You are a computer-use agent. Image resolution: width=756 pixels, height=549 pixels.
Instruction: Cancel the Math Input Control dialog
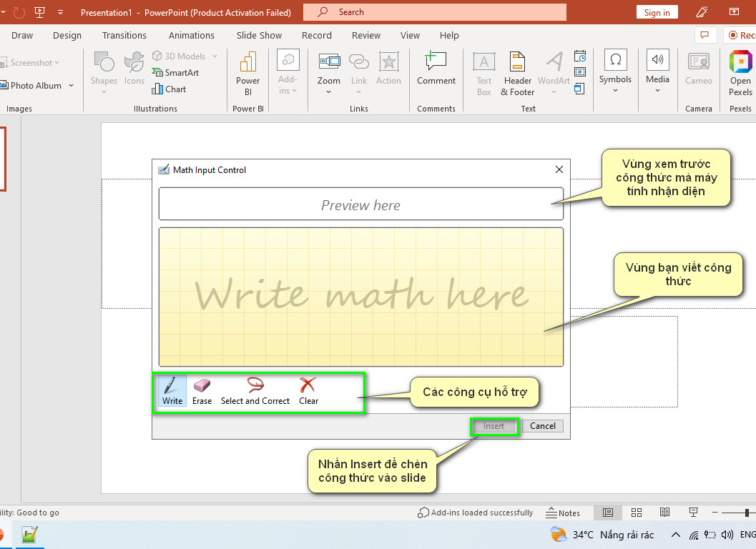(542, 426)
